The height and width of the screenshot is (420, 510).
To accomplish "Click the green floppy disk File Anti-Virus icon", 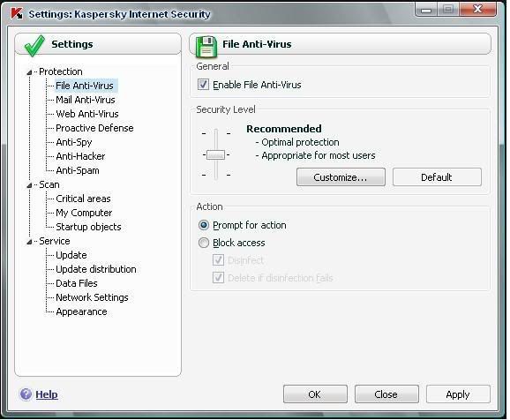I will 206,47.
